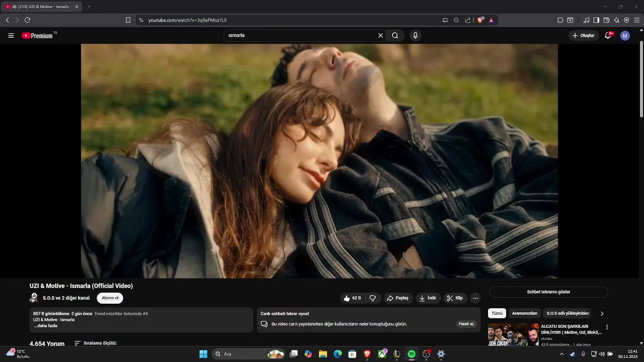Click Sohbet tekrarını göster button
Image resolution: width=644 pixels, height=362 pixels.
548,292
